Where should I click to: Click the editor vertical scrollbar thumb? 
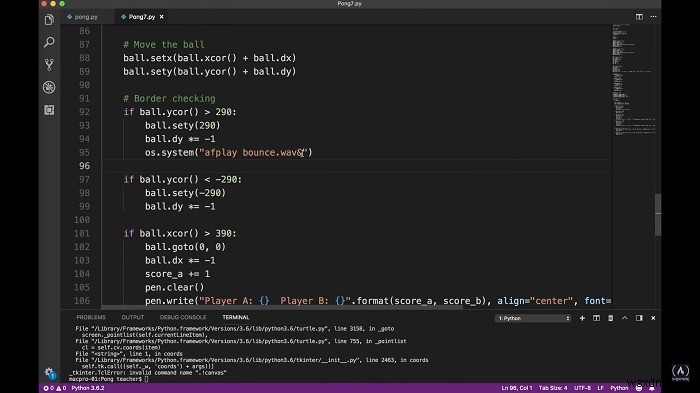click(658, 215)
